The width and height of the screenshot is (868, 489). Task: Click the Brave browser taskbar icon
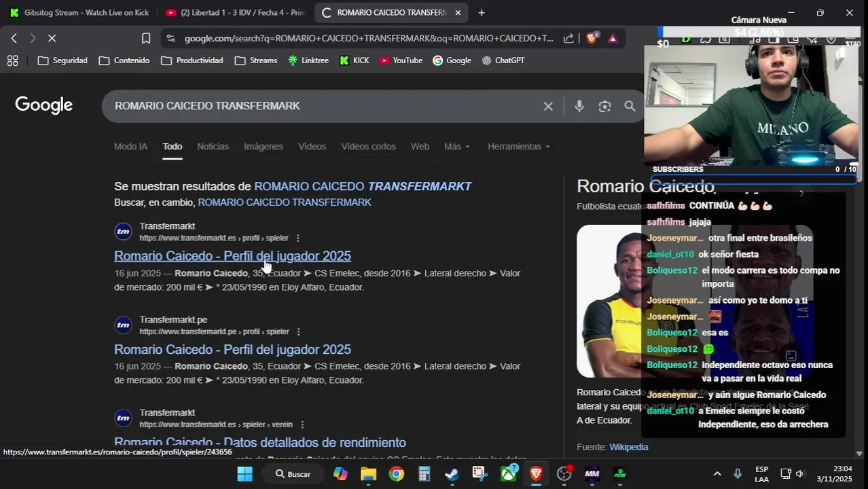pos(536,474)
